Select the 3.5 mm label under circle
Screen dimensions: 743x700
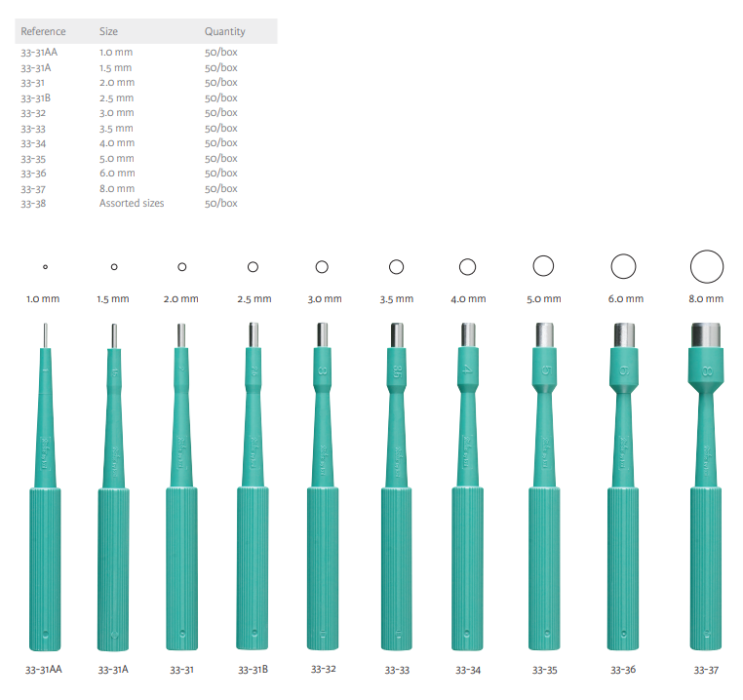396,298
